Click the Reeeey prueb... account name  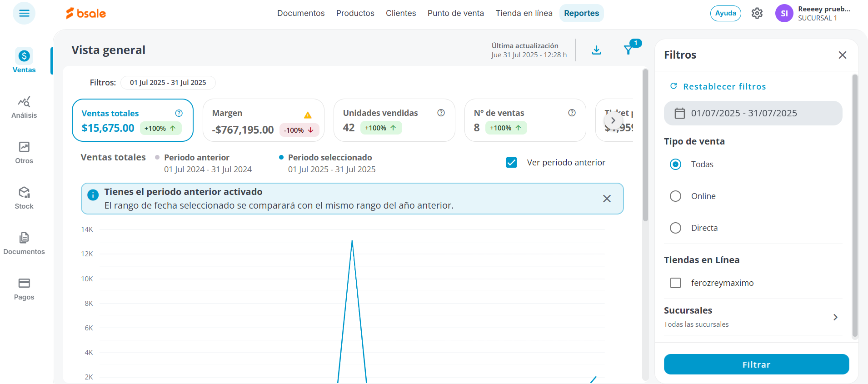pos(824,9)
